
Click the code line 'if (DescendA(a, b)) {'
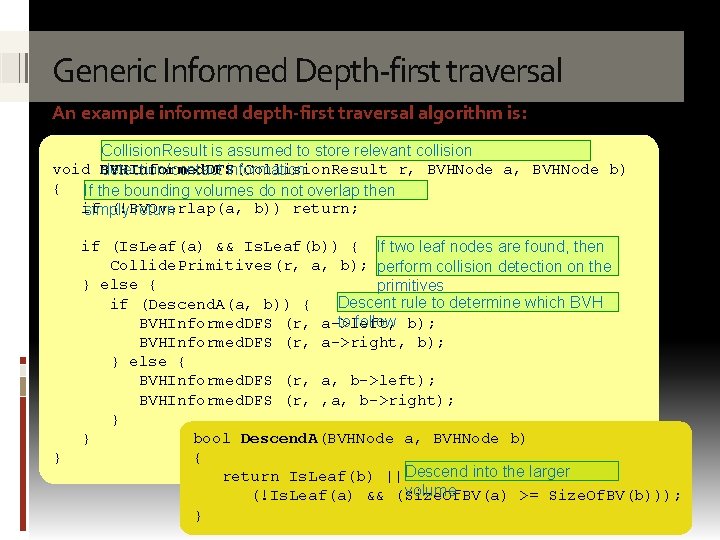(x=210, y=304)
